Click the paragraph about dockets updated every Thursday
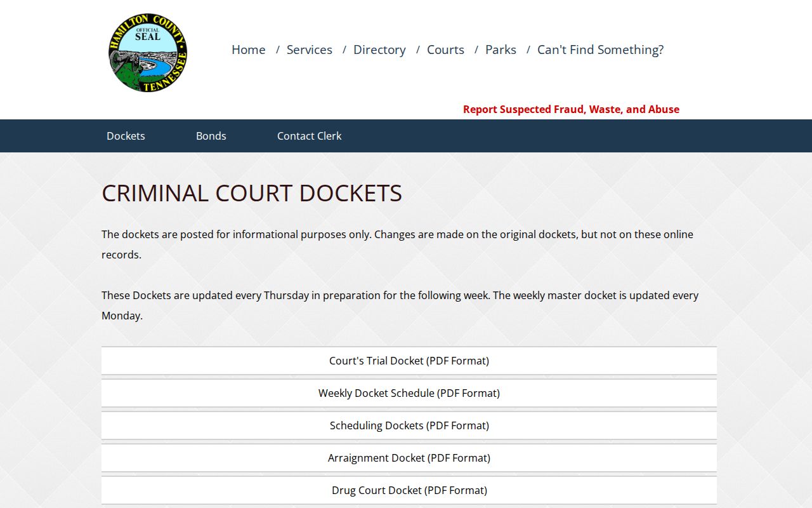The height and width of the screenshot is (508, 812). pos(400,305)
